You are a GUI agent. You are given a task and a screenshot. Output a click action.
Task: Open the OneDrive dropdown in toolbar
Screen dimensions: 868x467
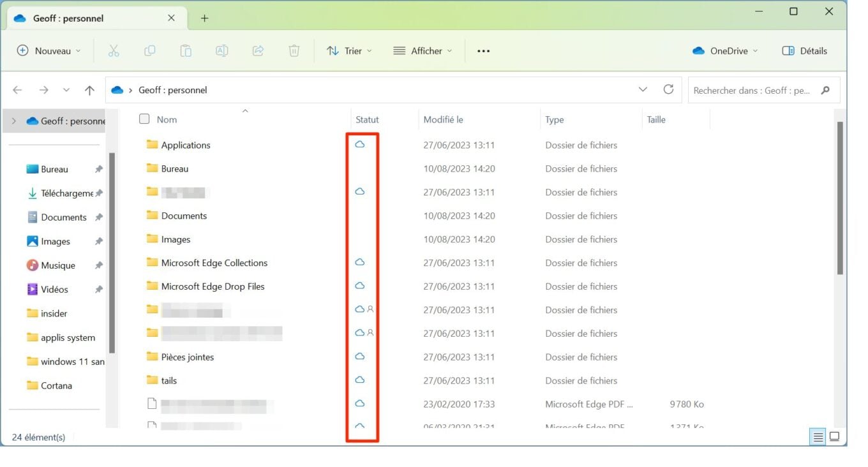[x=725, y=51]
